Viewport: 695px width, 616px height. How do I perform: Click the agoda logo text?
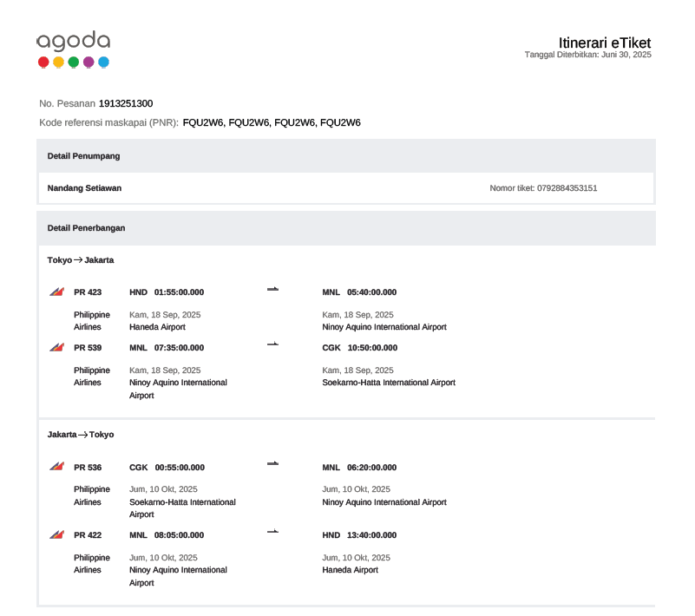point(73,41)
